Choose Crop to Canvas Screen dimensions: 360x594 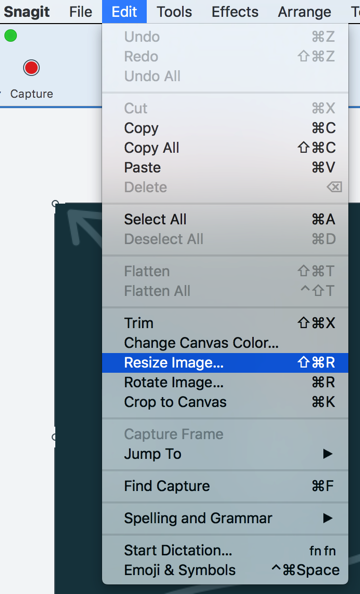click(x=225, y=402)
